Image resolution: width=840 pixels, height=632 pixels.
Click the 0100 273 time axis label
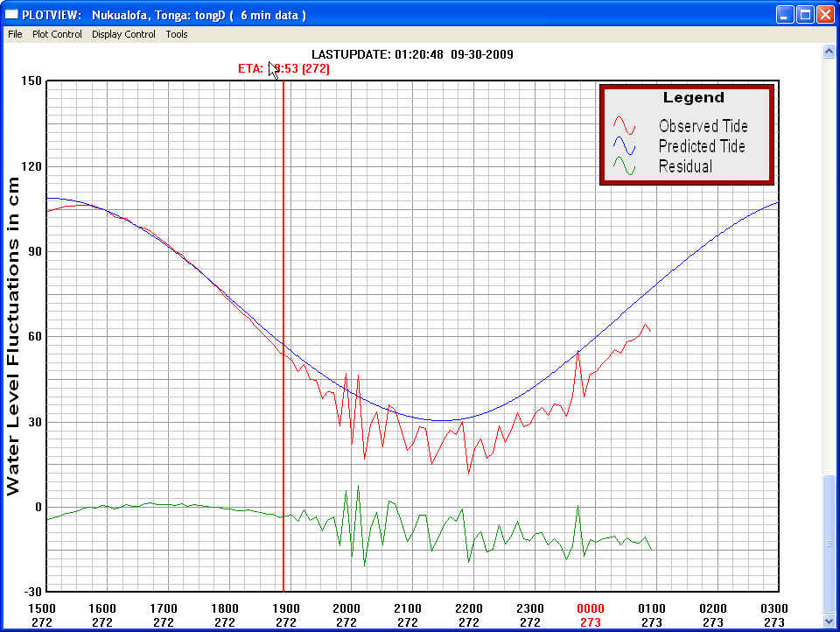(652, 615)
